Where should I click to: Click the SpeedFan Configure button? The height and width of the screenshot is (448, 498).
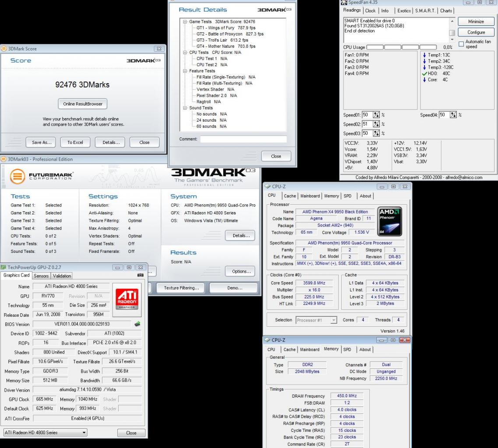(x=476, y=32)
